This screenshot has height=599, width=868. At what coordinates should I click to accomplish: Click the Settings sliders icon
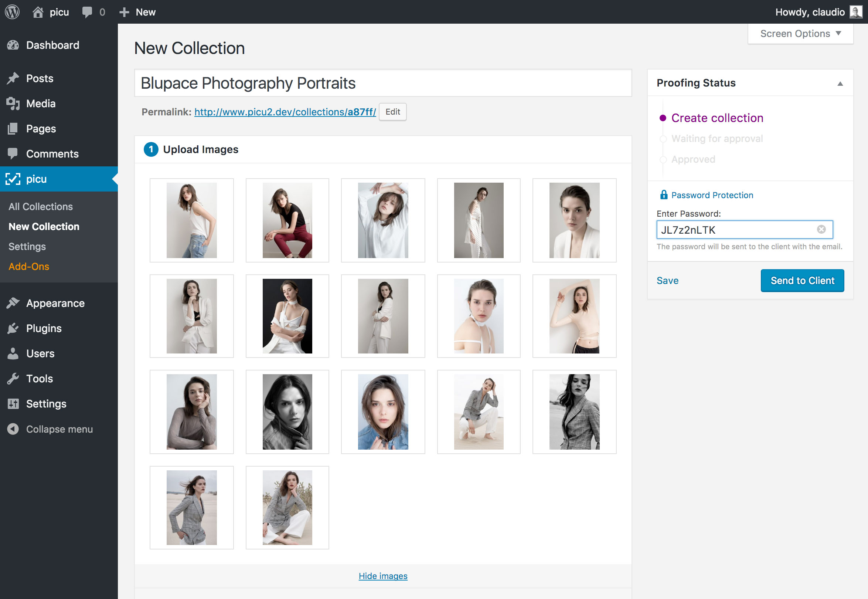[13, 403]
